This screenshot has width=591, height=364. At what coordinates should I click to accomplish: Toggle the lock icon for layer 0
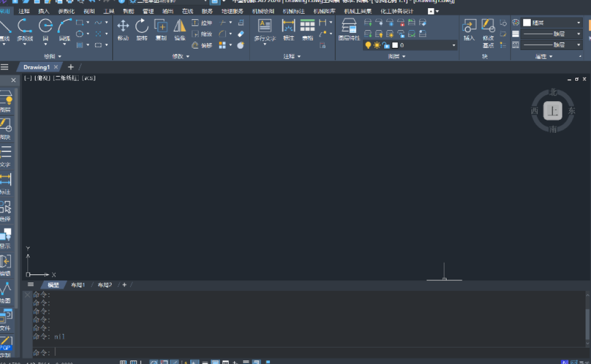386,45
